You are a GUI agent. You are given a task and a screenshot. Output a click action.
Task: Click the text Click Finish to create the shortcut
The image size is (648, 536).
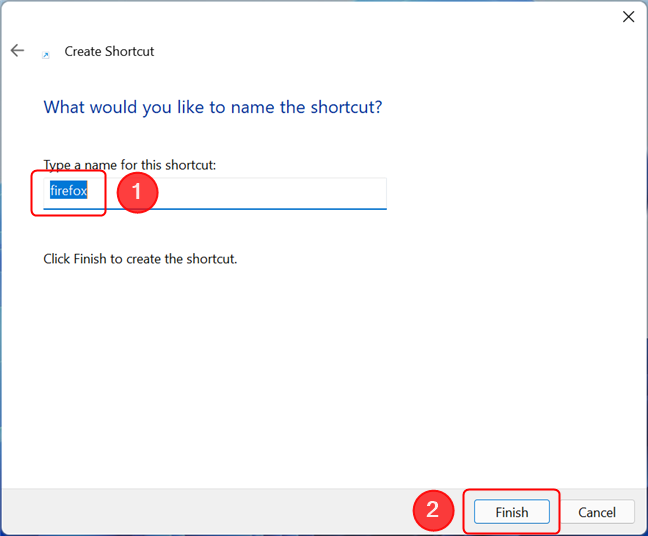pyautogui.click(x=140, y=259)
